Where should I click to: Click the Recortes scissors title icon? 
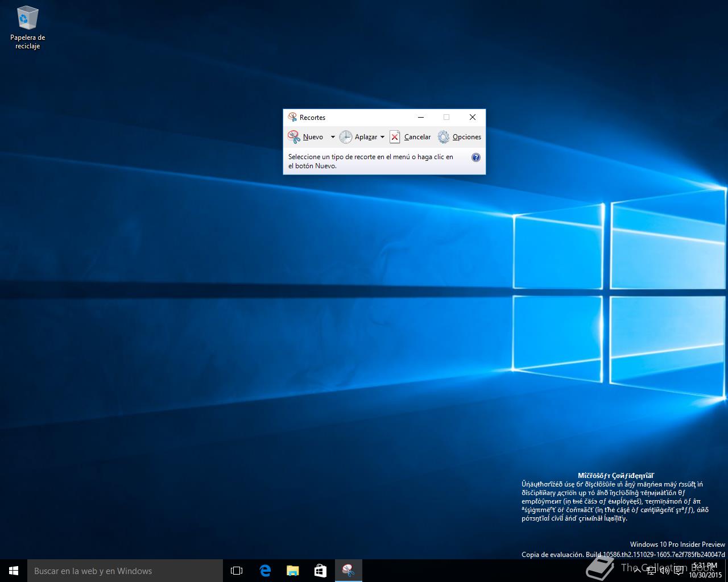coord(292,117)
